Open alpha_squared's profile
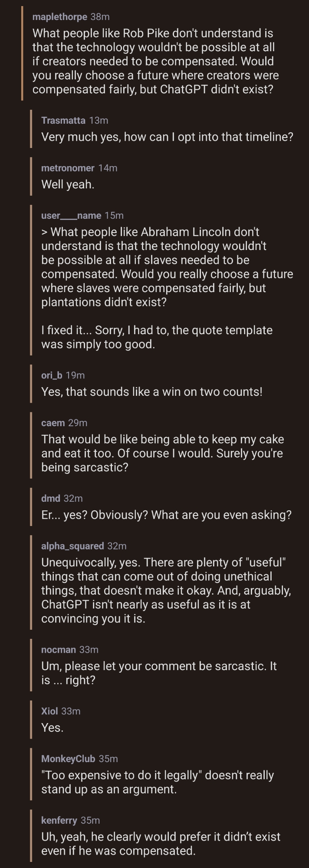This screenshot has height=868, width=309. coord(72,546)
